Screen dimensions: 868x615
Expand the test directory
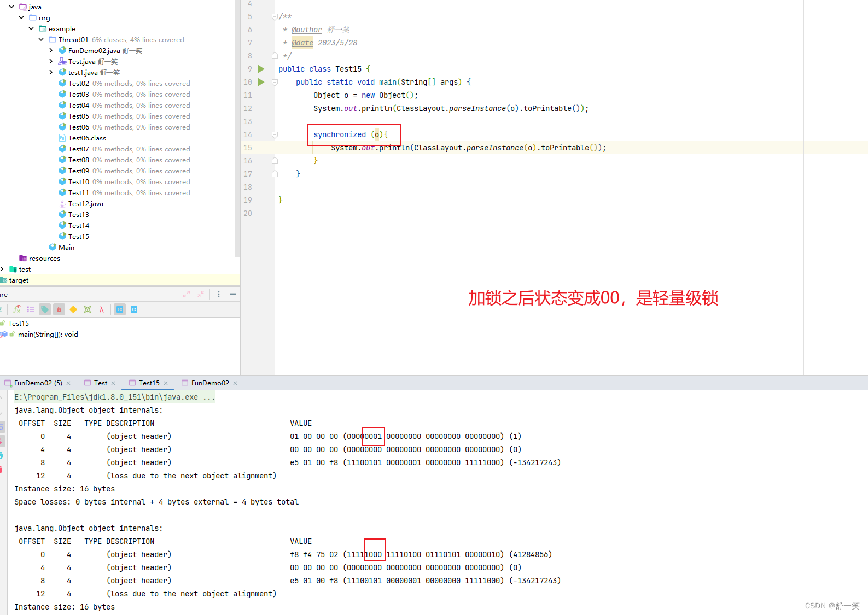2,269
